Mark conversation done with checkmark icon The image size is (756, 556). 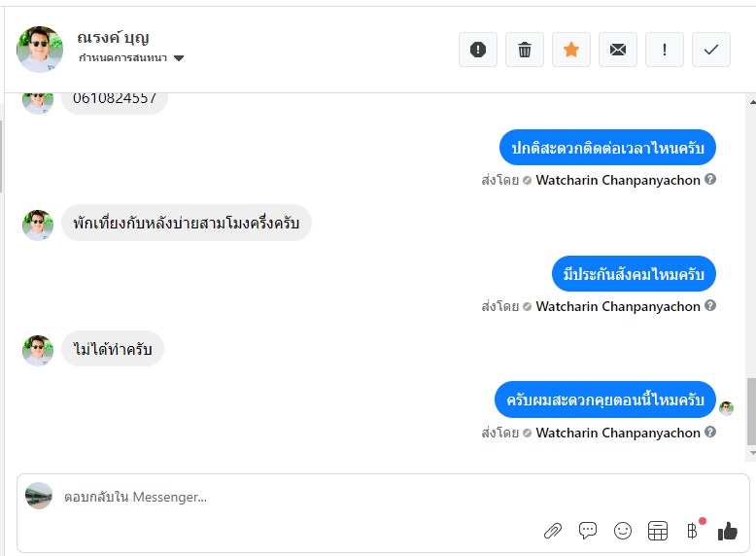click(711, 50)
